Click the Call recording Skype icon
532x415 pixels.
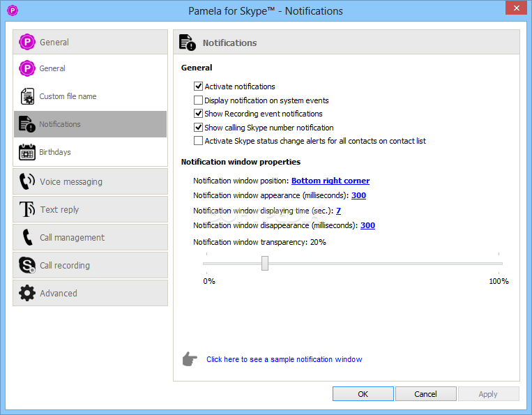click(x=27, y=265)
